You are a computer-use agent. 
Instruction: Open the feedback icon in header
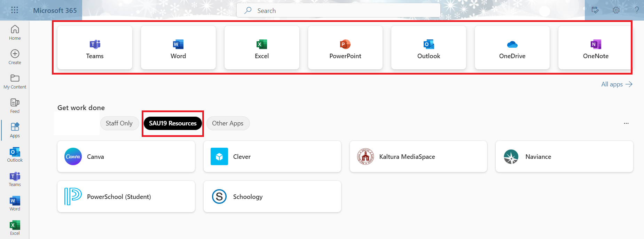click(595, 10)
